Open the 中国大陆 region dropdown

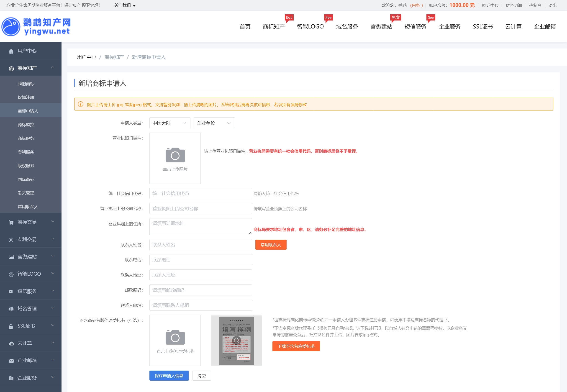pos(169,123)
